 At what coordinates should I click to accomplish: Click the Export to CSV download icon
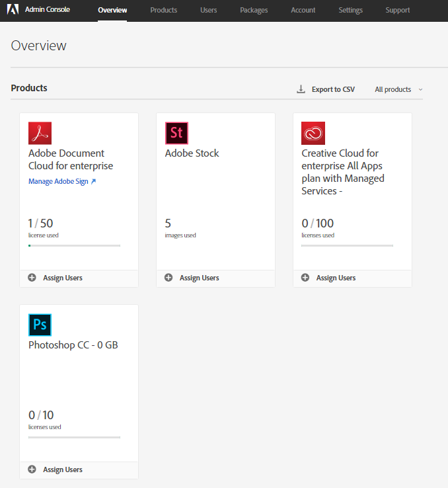[x=301, y=89]
